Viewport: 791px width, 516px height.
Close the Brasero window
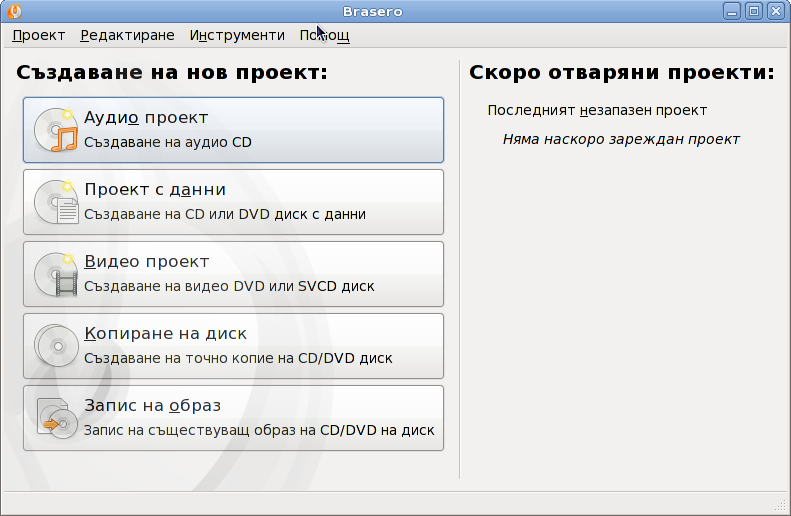775,11
